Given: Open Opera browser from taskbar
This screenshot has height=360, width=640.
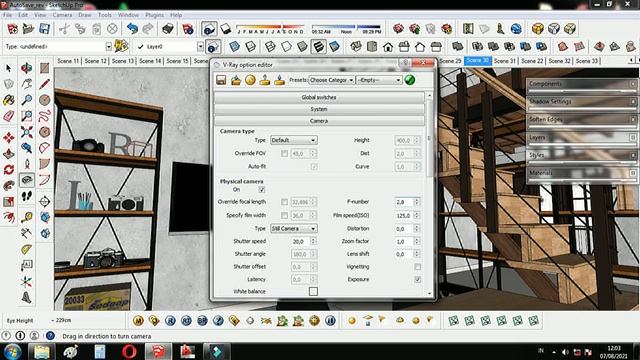Looking at the screenshot, I should click(129, 351).
